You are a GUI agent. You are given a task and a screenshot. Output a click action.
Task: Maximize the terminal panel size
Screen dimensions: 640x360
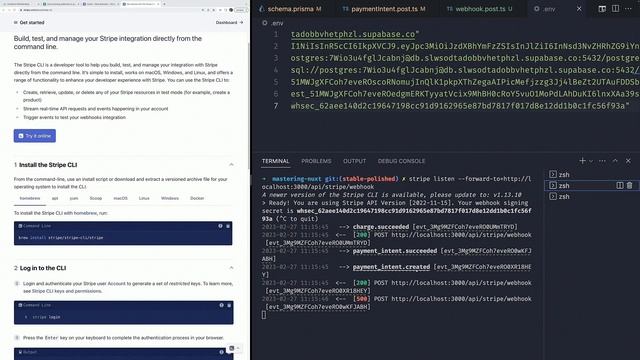click(615, 161)
